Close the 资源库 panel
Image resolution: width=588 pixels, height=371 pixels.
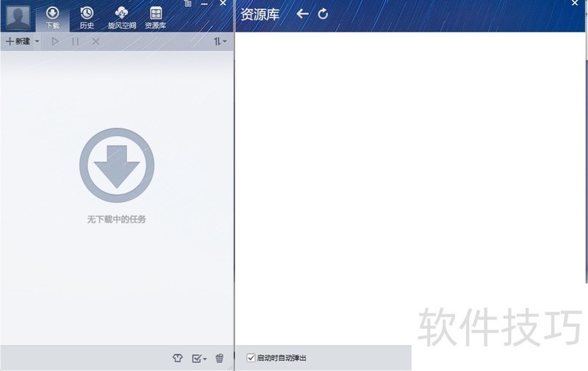coord(575,3)
